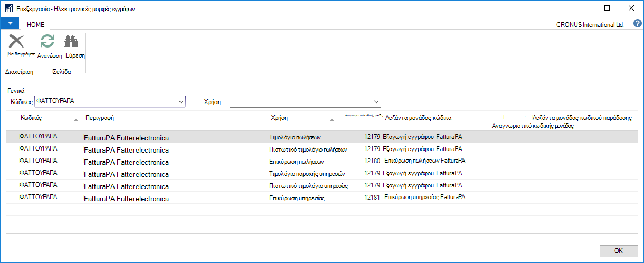Open the blue help question mark
This screenshot has width=644, height=263.
pos(637,24)
